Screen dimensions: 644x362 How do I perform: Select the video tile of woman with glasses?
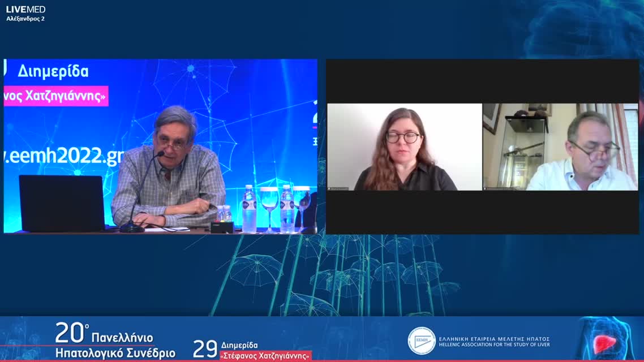pyautogui.click(x=404, y=147)
